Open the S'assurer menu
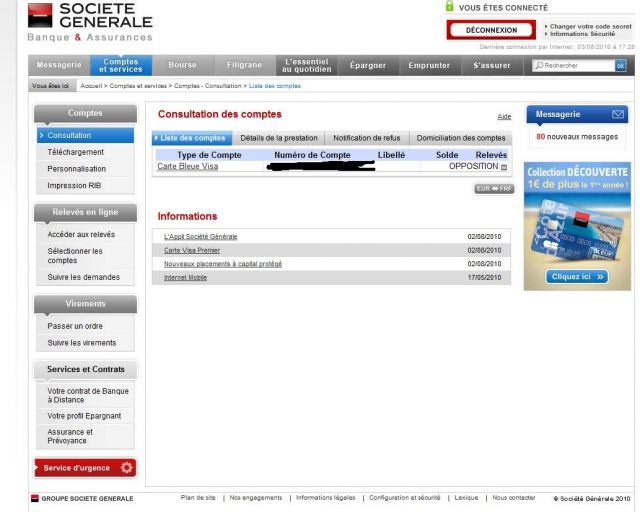The width and height of the screenshot is (640, 512). (x=492, y=65)
